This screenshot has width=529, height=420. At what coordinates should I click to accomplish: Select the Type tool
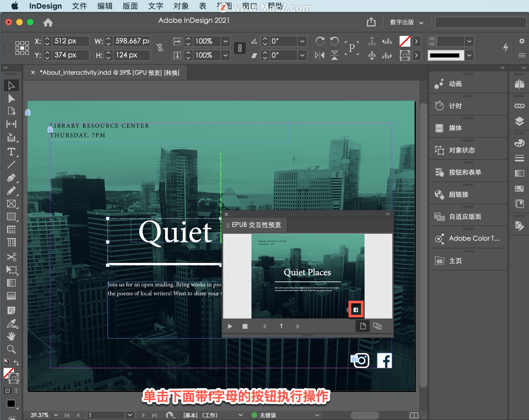pyautogui.click(x=11, y=152)
